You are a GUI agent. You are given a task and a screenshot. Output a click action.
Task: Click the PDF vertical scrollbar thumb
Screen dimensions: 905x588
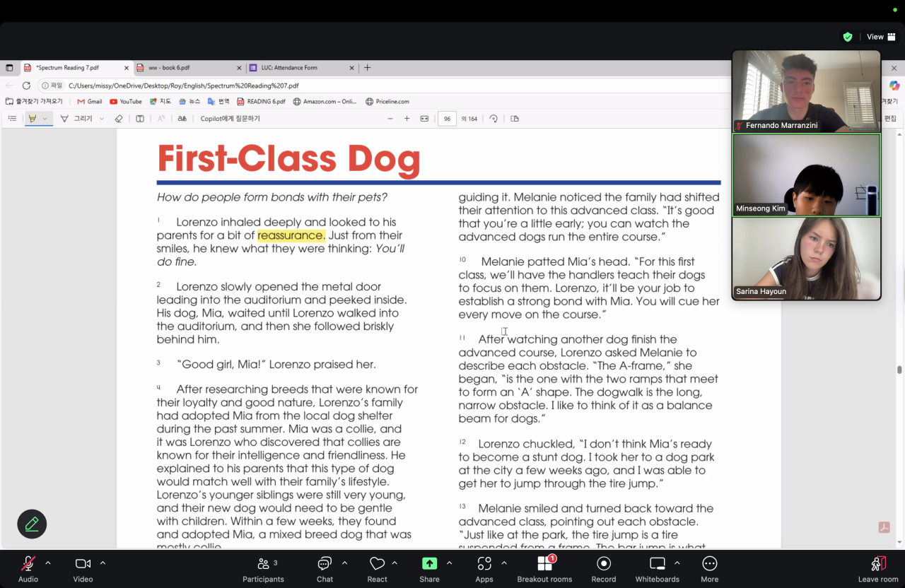[899, 370]
